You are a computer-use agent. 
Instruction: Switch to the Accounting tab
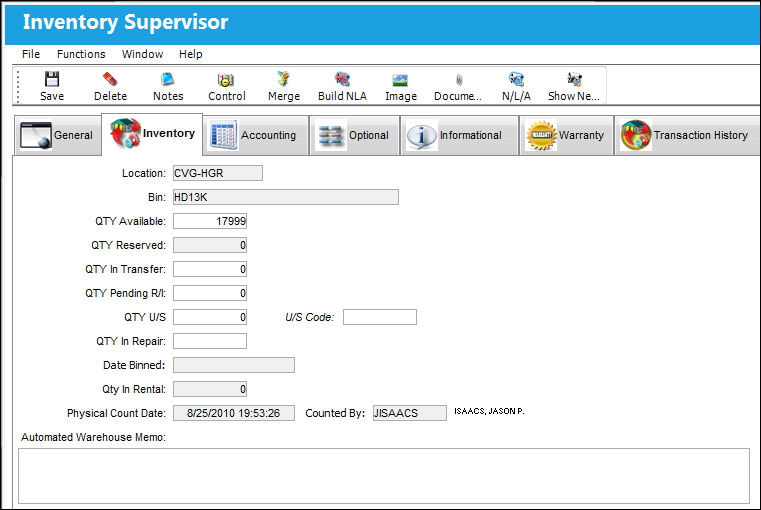[255, 135]
